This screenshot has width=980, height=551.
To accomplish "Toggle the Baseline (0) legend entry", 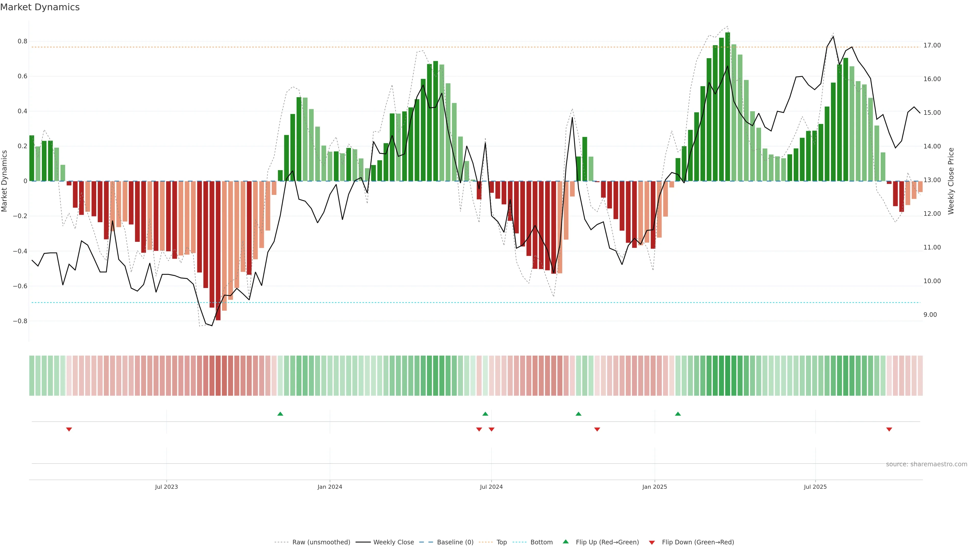I will (455, 542).
